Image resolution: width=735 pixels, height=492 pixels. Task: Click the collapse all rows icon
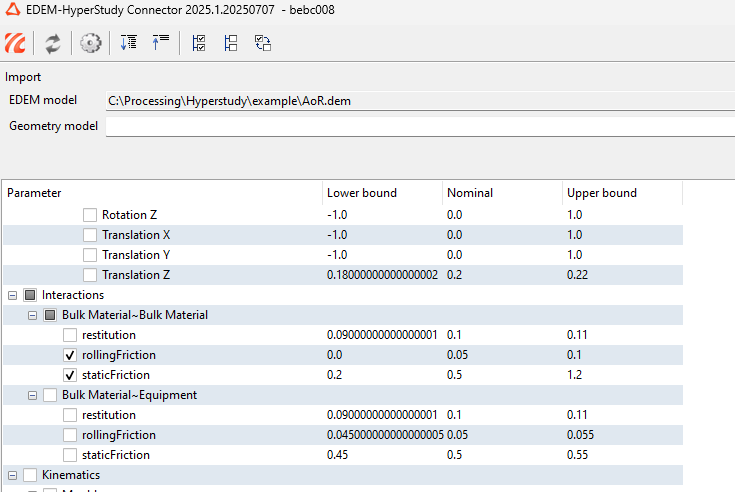tap(160, 43)
